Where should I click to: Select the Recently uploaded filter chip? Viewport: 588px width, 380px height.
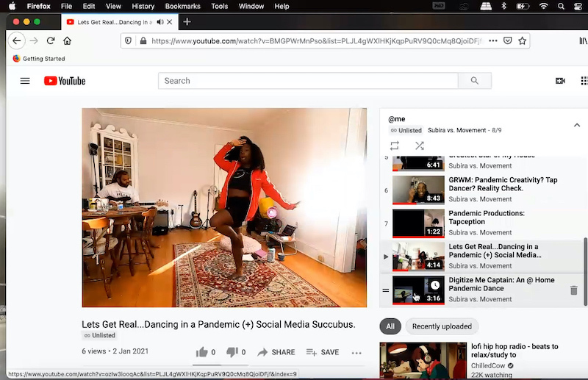point(441,326)
